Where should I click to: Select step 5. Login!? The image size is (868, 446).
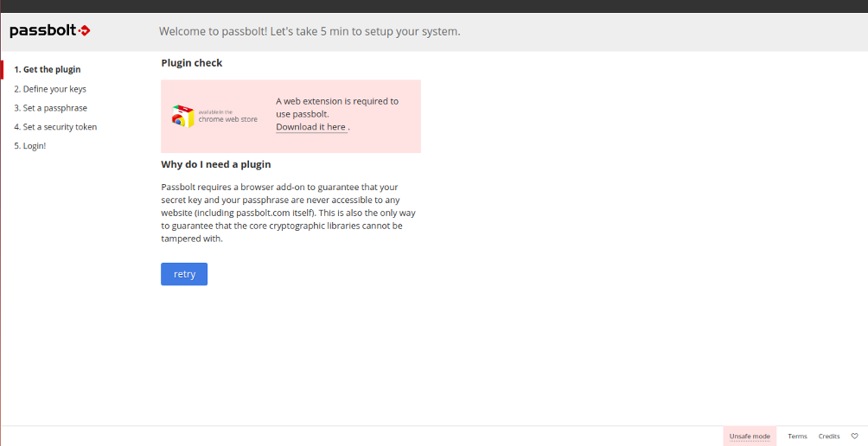(x=30, y=146)
